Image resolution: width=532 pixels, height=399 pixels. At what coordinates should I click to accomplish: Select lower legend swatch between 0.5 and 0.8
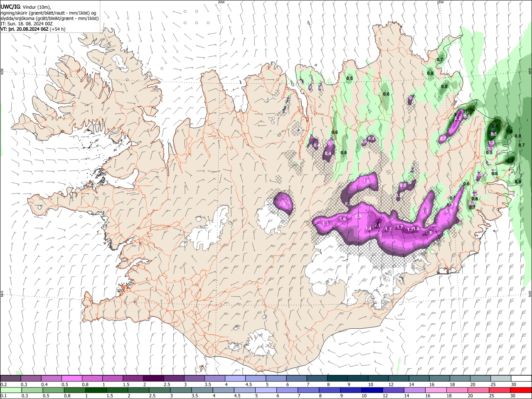(53, 390)
